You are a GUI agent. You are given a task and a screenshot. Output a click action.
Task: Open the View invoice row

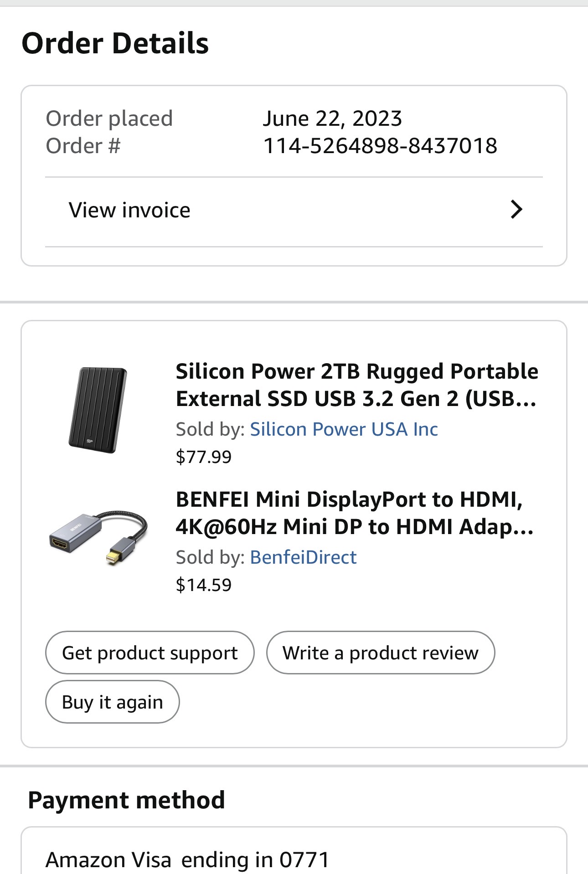pos(129,211)
